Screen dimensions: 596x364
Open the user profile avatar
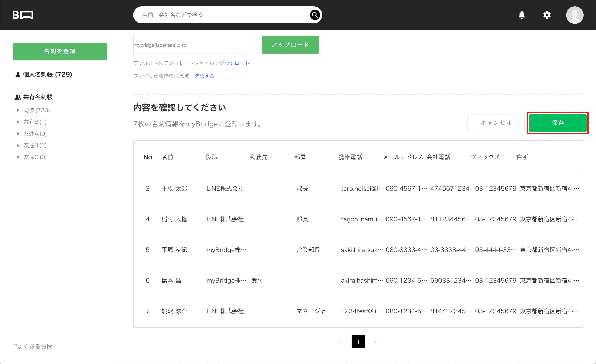coord(575,15)
